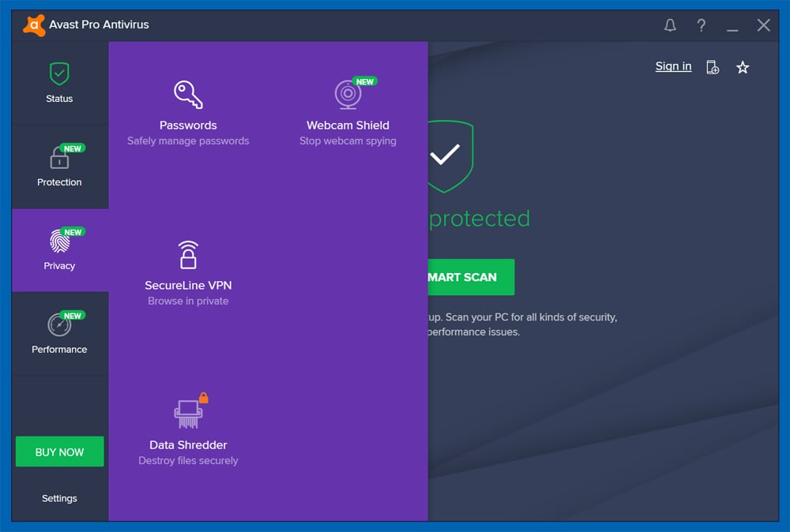The width and height of the screenshot is (790, 532).
Task: Collapse the Privacy sidebar tab
Action: (x=59, y=250)
